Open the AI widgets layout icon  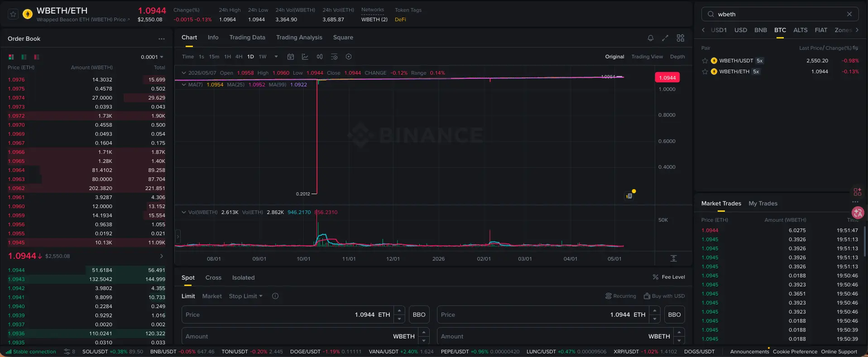[x=858, y=192]
